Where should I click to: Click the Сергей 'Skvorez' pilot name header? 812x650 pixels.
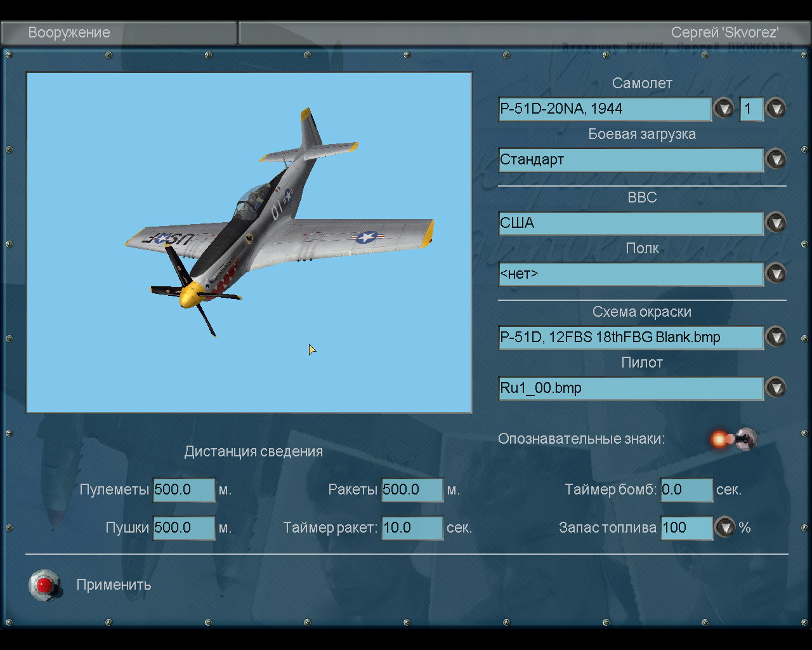point(725,32)
